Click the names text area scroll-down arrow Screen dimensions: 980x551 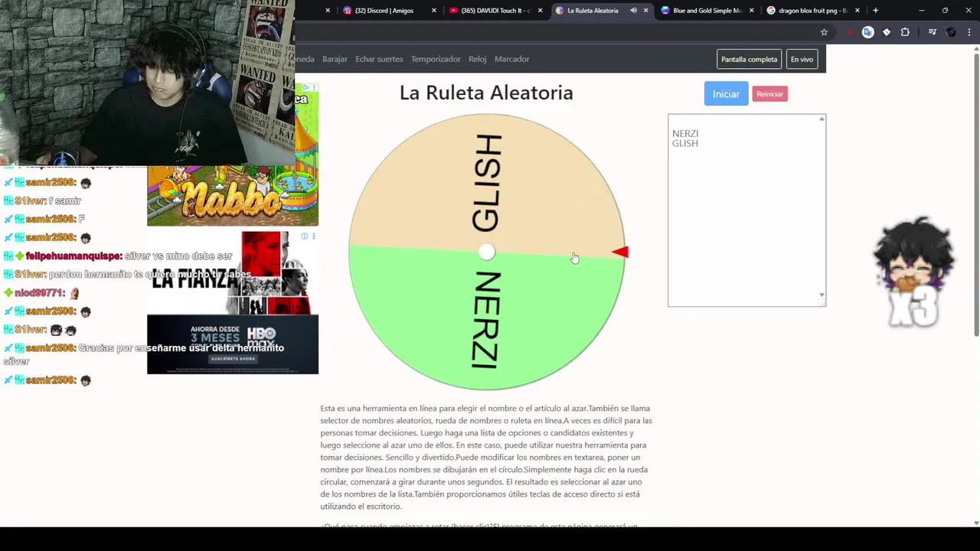pos(822,295)
